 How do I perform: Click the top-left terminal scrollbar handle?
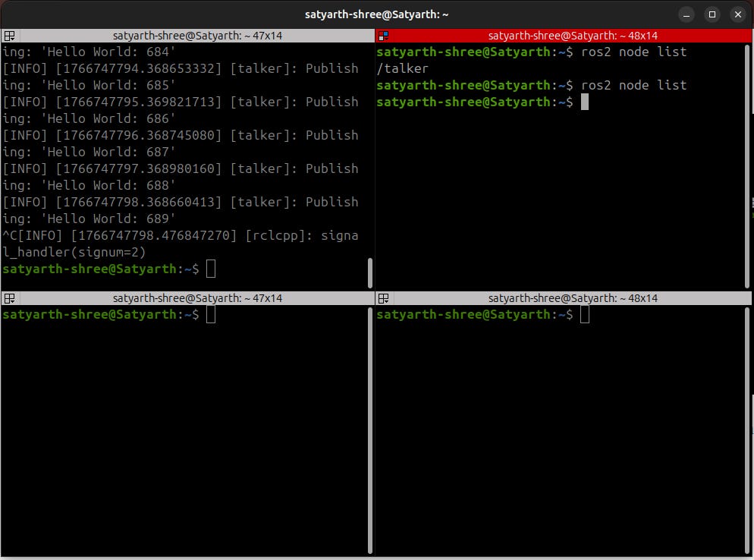[369, 272]
